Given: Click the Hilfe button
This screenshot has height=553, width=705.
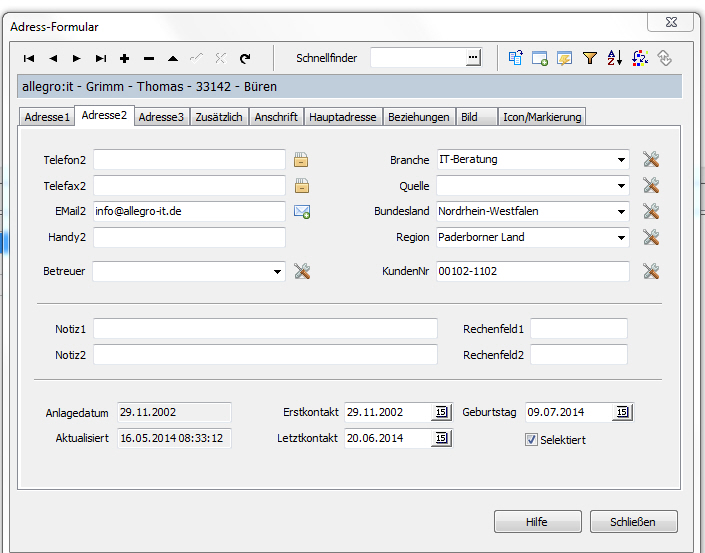Looking at the screenshot, I should (x=537, y=522).
